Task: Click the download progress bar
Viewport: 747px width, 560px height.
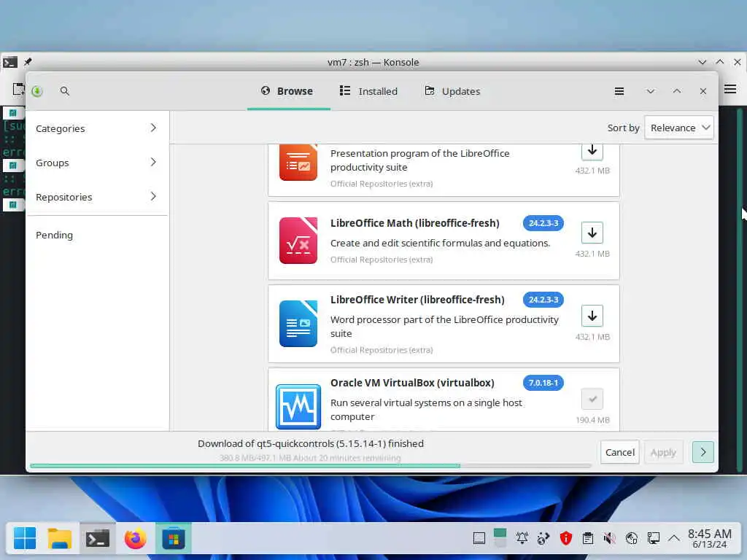Action: point(311,466)
